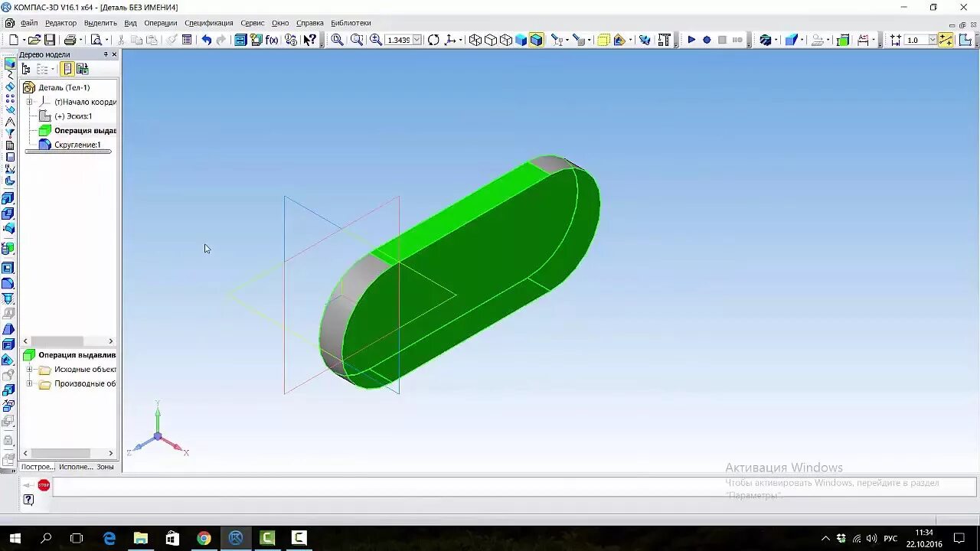Screen dimensions: 980x551
Task: Click the context help cursor-question icon
Action: (309, 40)
